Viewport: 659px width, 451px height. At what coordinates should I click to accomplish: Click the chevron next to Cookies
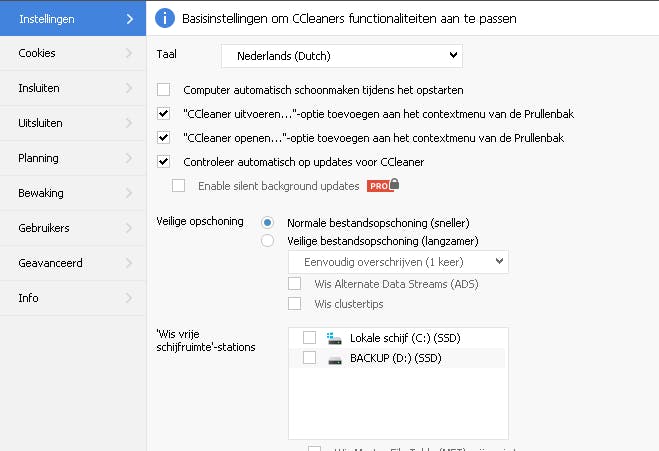point(129,53)
